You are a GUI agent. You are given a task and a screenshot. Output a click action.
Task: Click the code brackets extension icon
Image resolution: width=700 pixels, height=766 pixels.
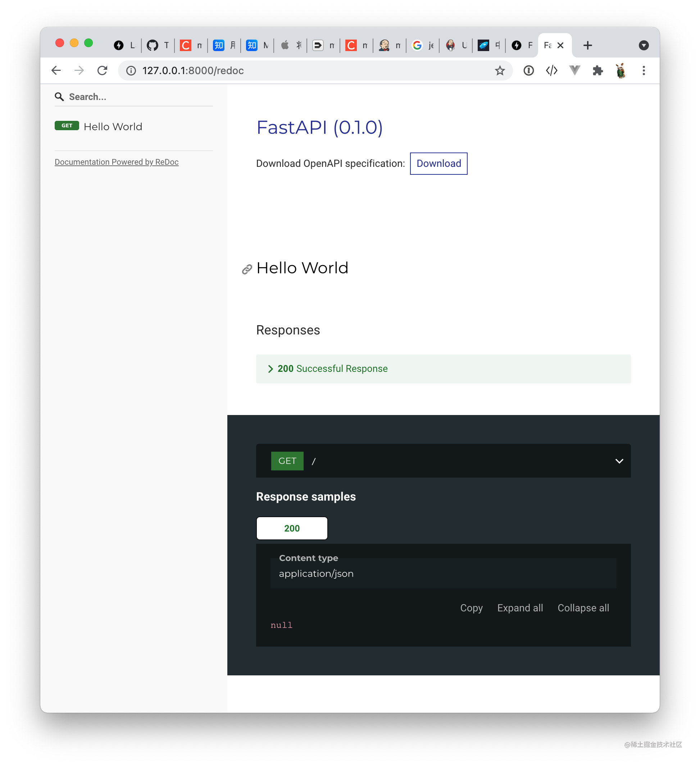(551, 71)
